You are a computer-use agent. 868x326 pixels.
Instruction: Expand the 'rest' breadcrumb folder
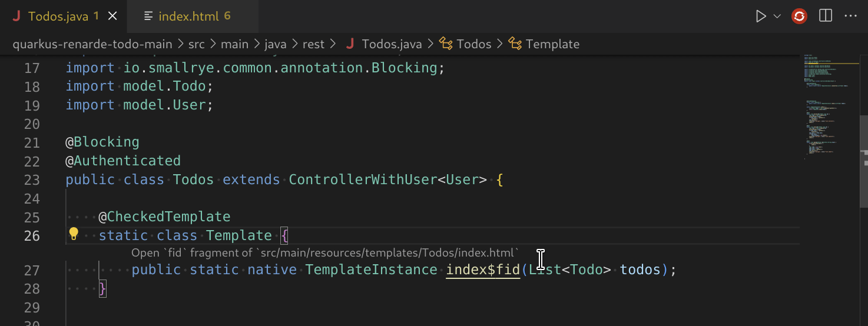point(313,44)
